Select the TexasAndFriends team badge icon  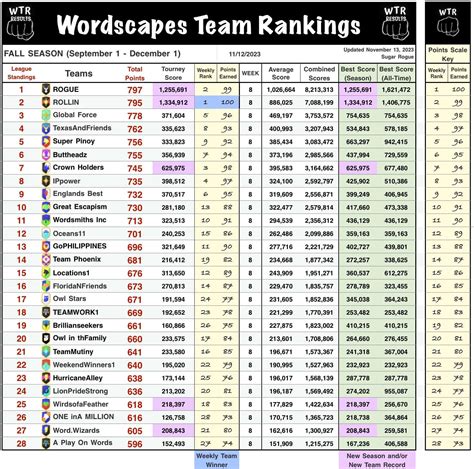point(46,129)
